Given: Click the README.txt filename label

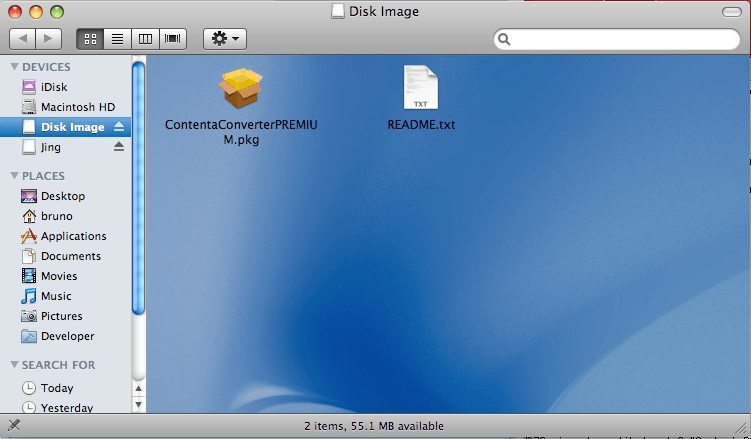Looking at the screenshot, I should pos(421,125).
